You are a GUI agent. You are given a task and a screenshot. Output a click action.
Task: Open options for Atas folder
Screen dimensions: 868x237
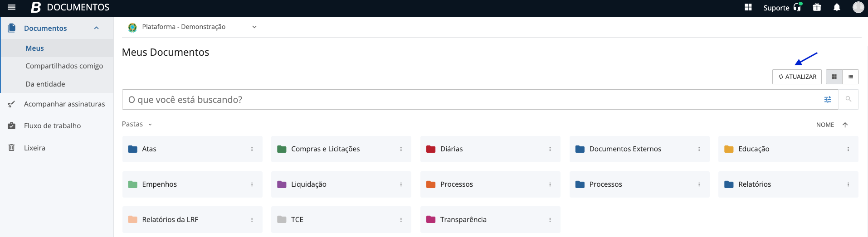click(x=252, y=149)
